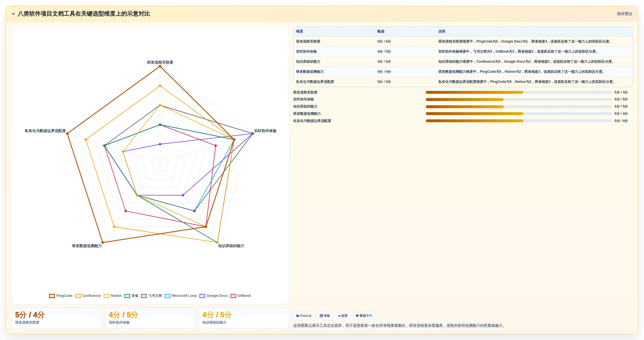644x340 pixels.
Task: Open the 5分 / 4分 研发流程关联度 card
Action: click(x=57, y=318)
